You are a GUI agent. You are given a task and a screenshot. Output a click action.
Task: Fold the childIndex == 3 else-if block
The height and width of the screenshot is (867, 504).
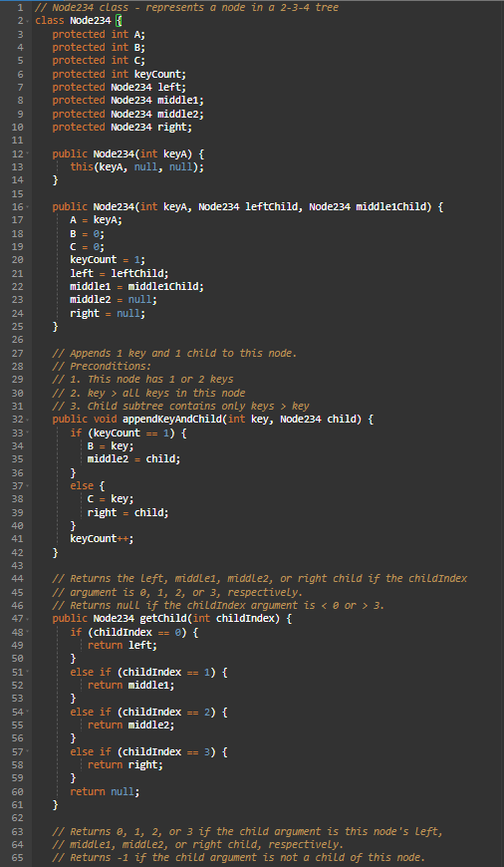(x=27, y=751)
